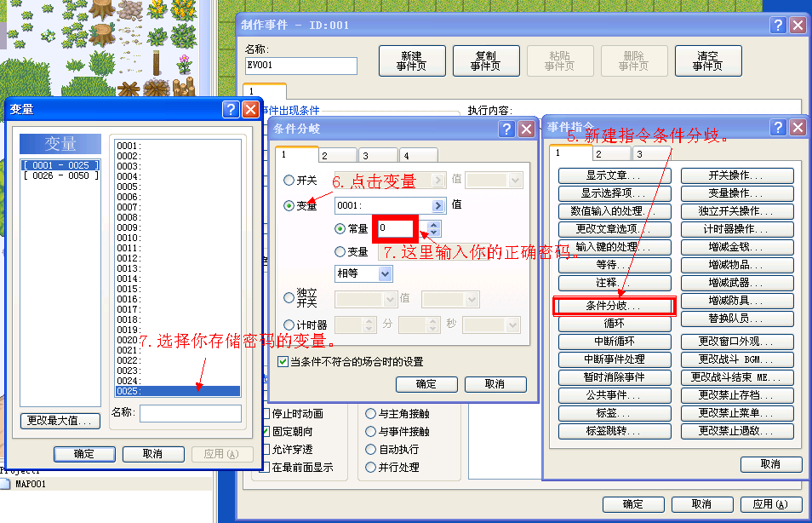Toggle 当条件不符合的场合时的设置 checkbox
This screenshot has width=812, height=523.
click(283, 361)
